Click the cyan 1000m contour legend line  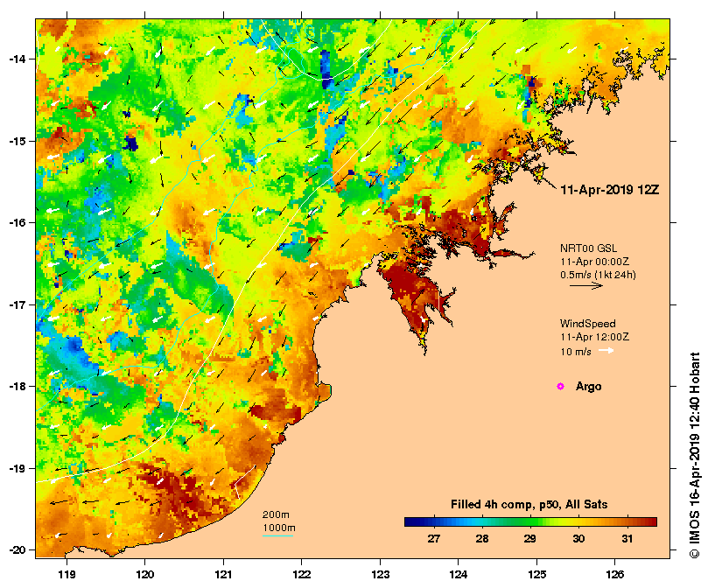click(x=278, y=536)
